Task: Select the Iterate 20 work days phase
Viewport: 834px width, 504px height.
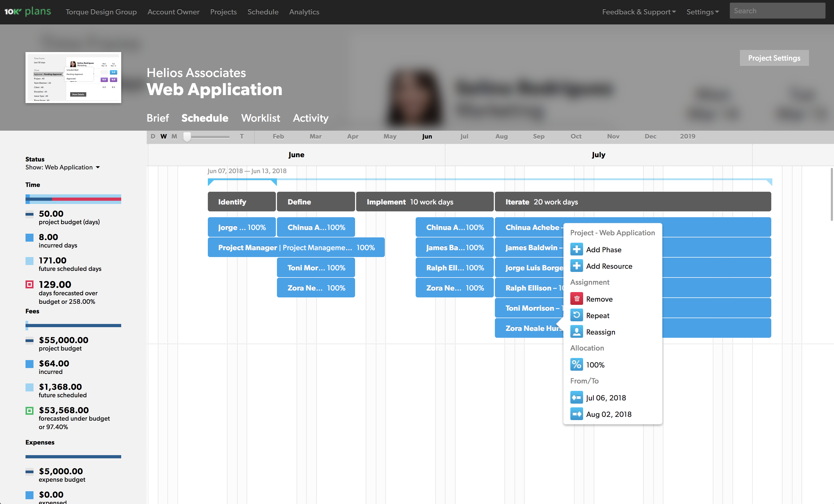Action: (x=633, y=202)
